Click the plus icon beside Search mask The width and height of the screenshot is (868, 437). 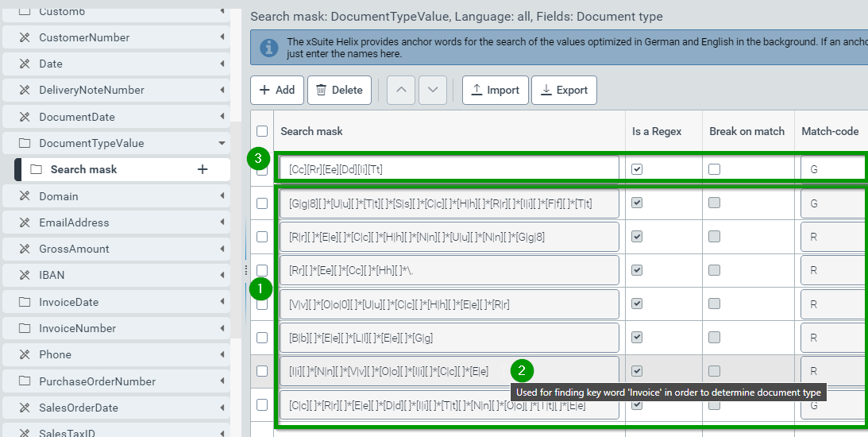pyautogui.click(x=203, y=169)
